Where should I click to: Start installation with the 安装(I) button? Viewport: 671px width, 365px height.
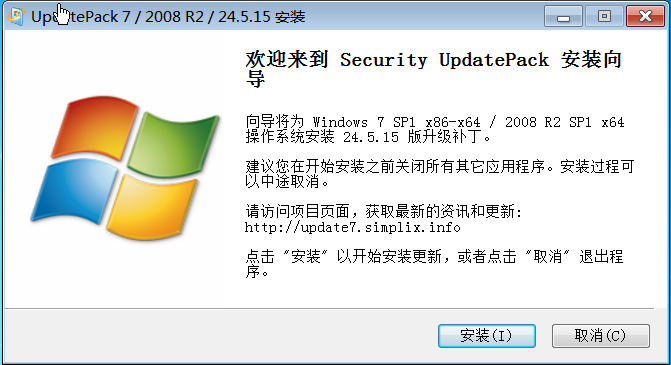tap(487, 335)
